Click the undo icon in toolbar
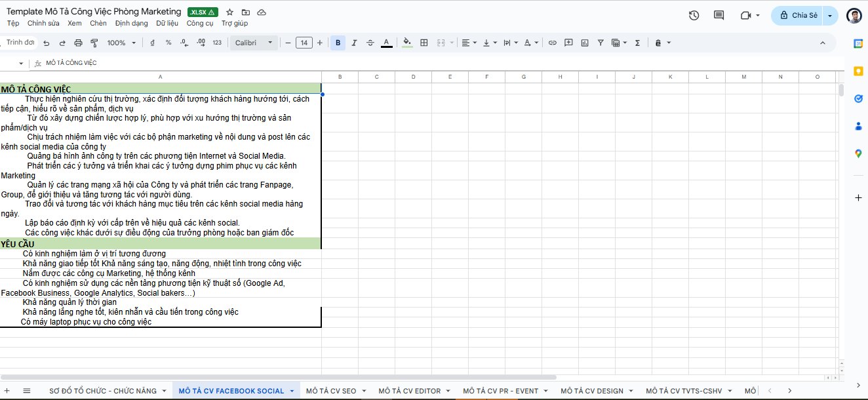The image size is (868, 400). pyautogui.click(x=46, y=43)
